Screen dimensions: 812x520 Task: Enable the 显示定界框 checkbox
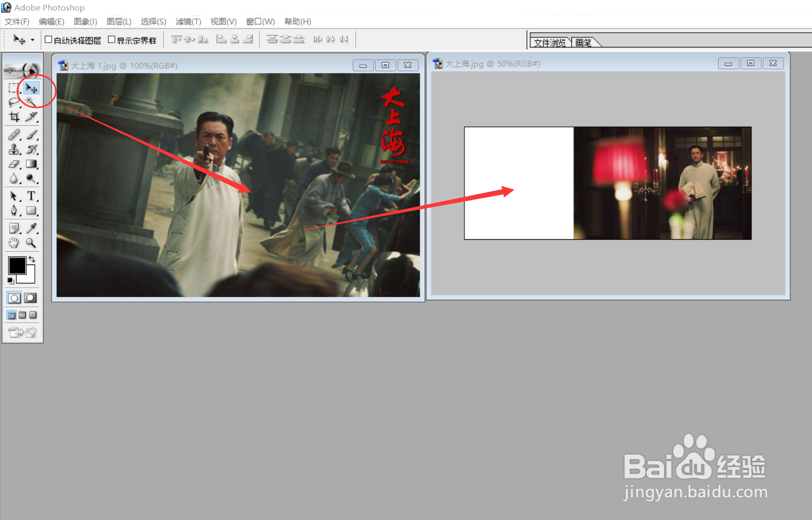112,40
